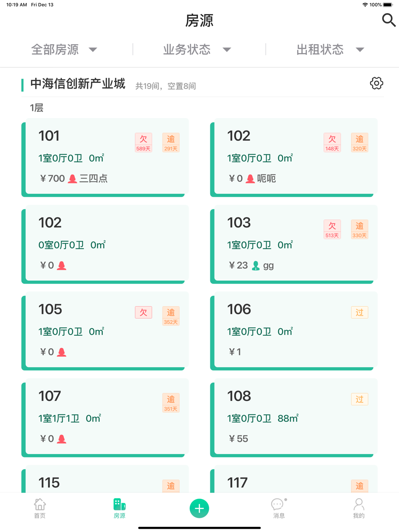Switch to the 消息 tab

(279, 508)
